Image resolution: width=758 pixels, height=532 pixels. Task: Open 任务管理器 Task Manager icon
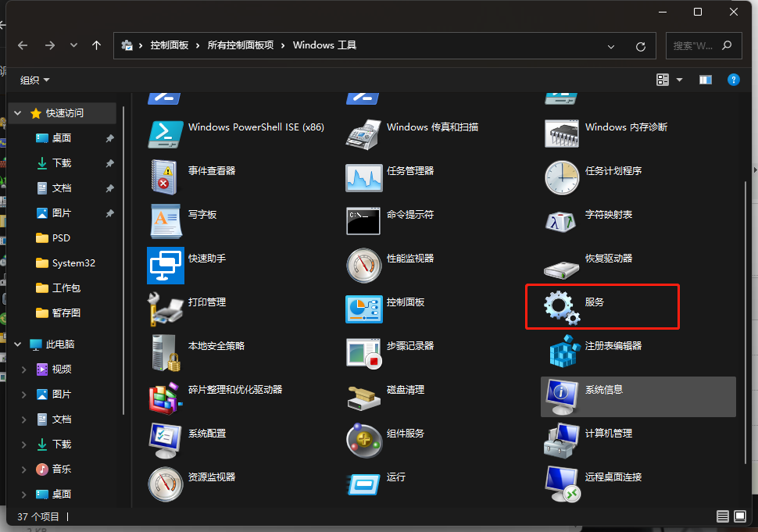click(x=364, y=177)
